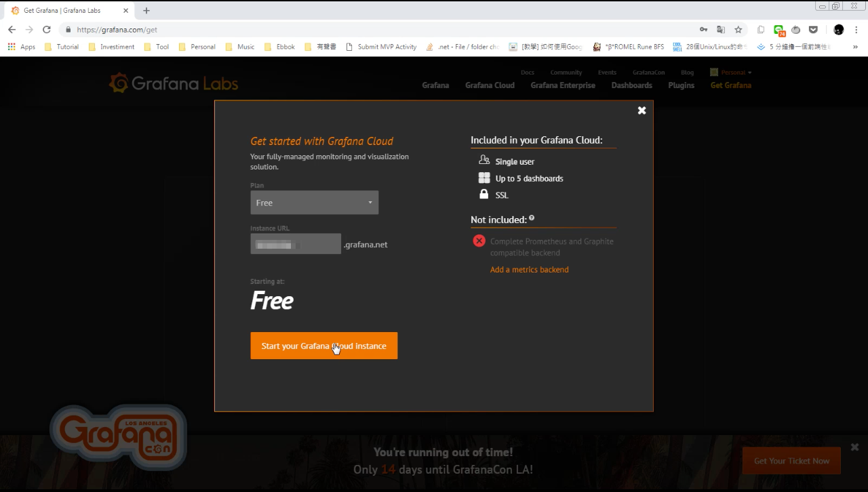Click Add a metrics backend link
Screen dimensions: 868x492
coord(529,269)
